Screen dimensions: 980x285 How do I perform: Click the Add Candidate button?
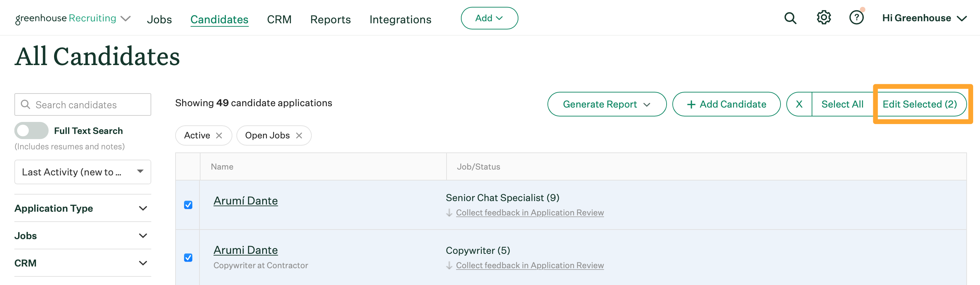pos(726,104)
